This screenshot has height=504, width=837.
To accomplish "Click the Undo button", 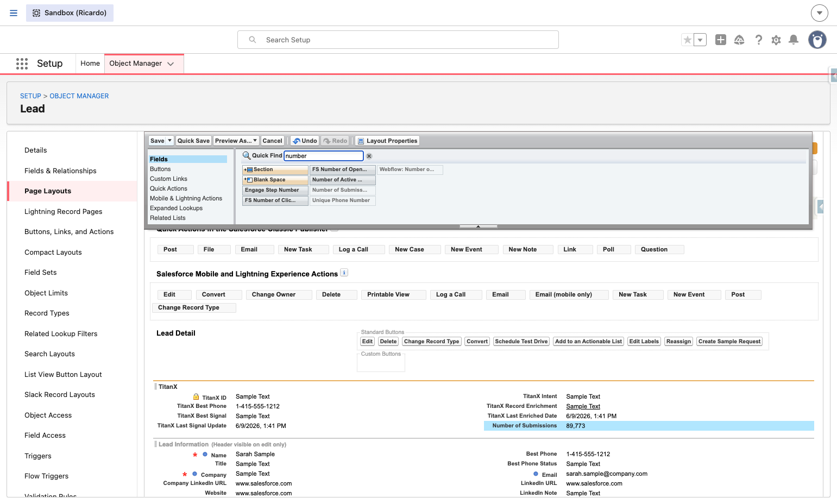I will (x=305, y=141).
